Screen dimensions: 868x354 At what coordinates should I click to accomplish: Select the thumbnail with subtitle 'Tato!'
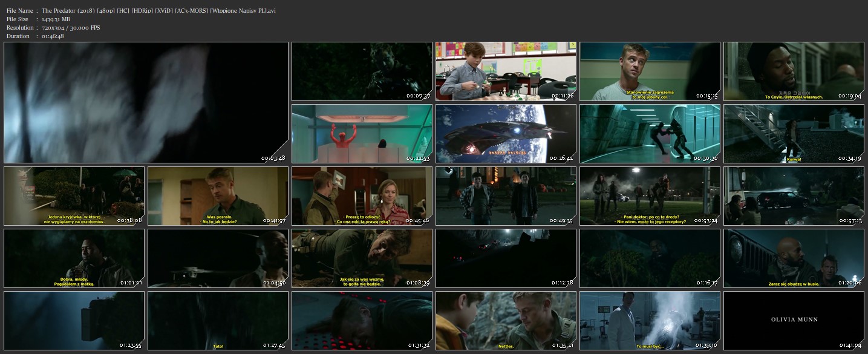218,321
